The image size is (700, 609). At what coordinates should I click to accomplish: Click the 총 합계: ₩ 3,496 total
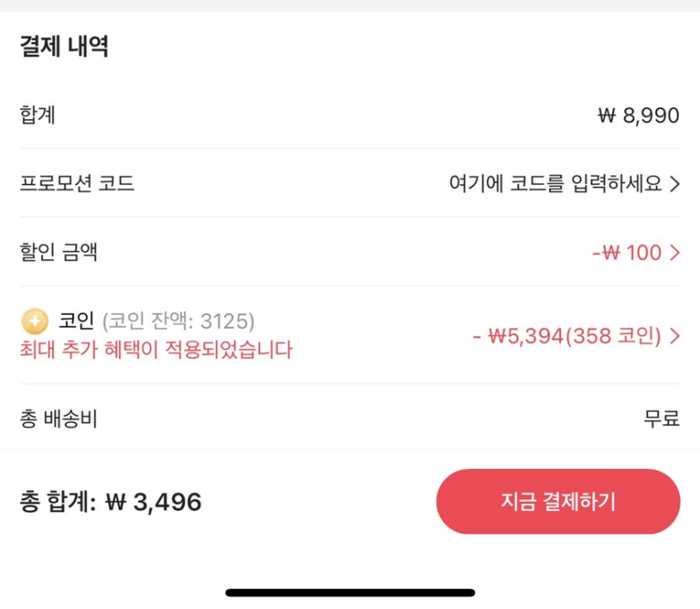(x=111, y=502)
